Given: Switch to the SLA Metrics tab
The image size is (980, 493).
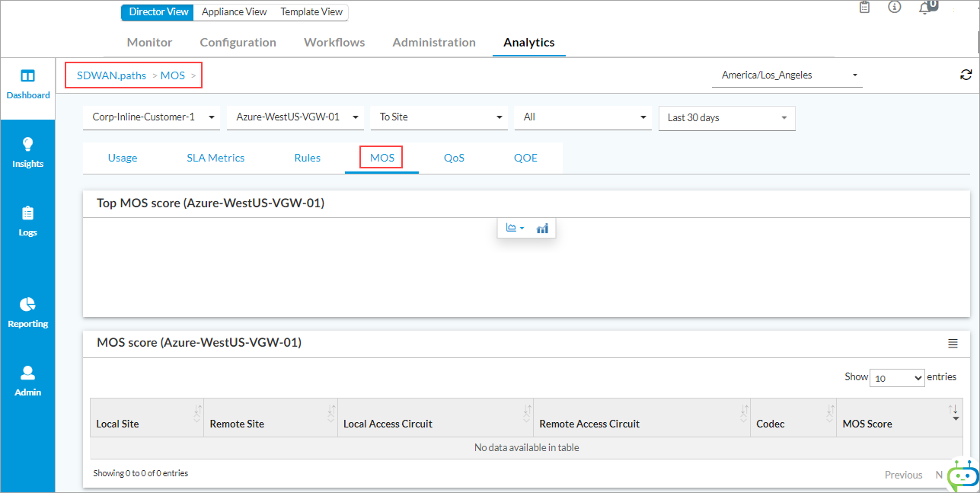Looking at the screenshot, I should pyautogui.click(x=215, y=158).
